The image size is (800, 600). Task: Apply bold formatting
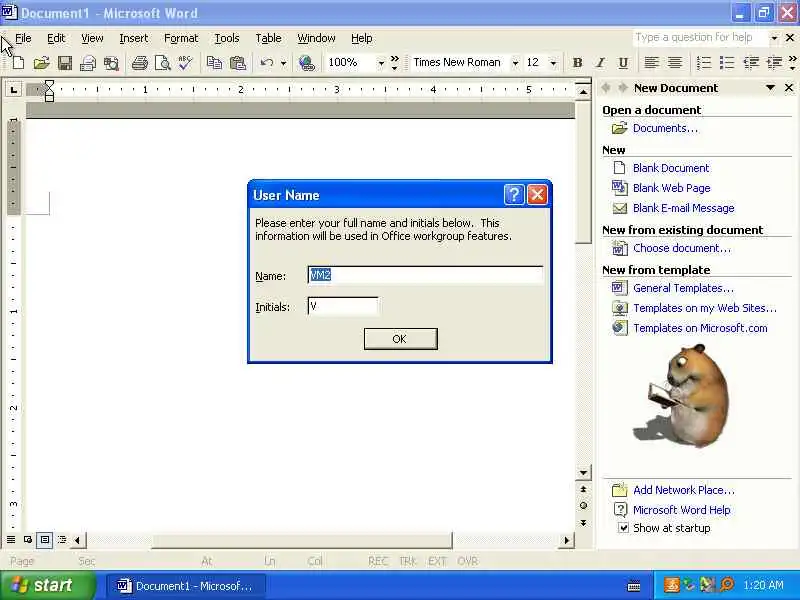pos(578,63)
